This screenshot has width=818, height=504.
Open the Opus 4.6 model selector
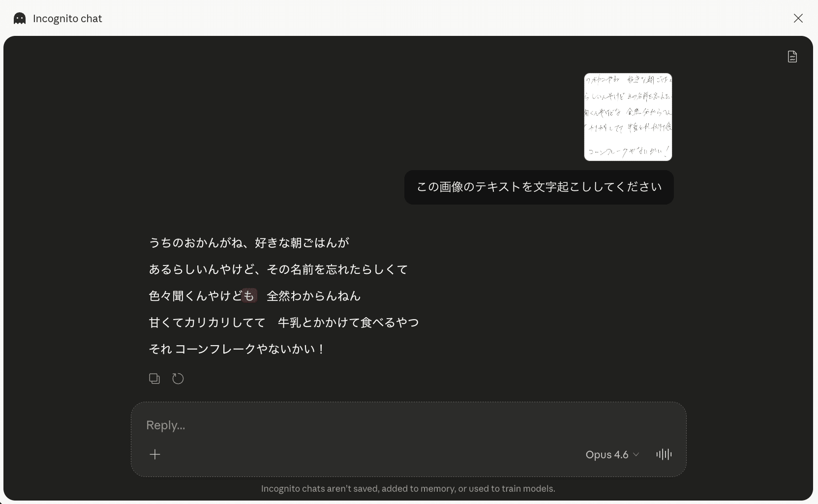click(x=612, y=455)
